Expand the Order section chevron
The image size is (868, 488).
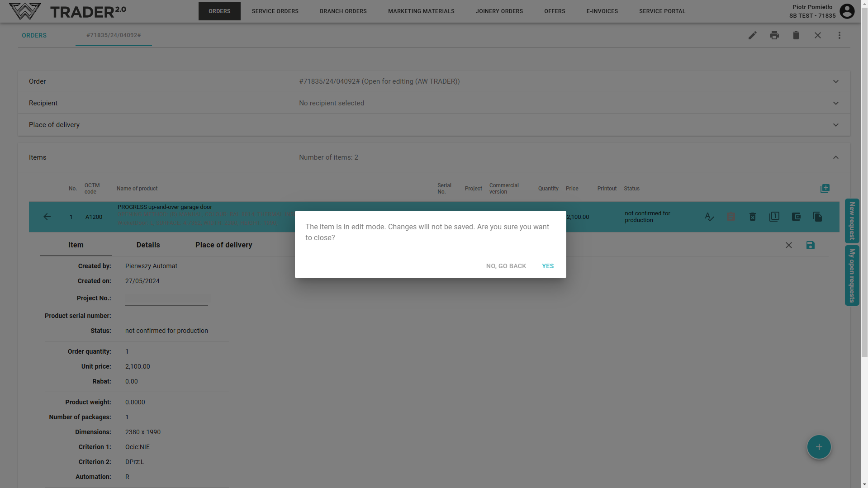pos(835,81)
